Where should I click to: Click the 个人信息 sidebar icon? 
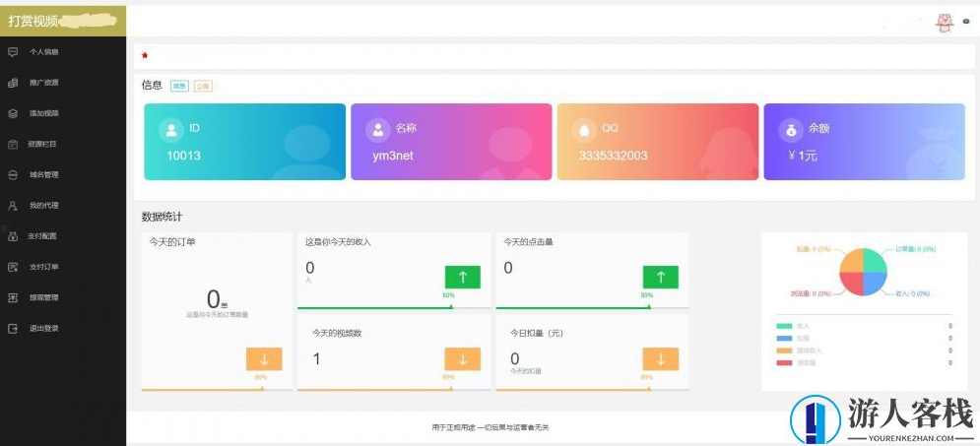(13, 52)
